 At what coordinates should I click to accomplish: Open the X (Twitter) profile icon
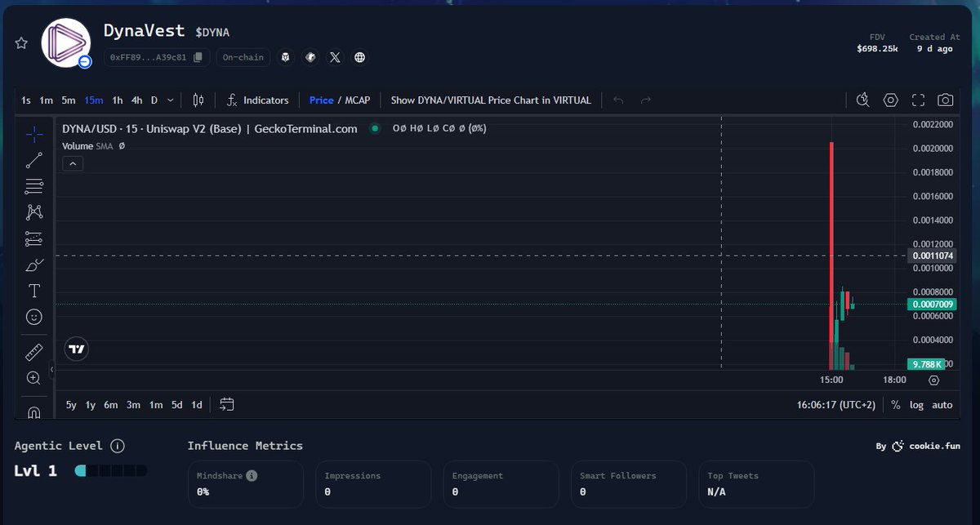tap(335, 57)
